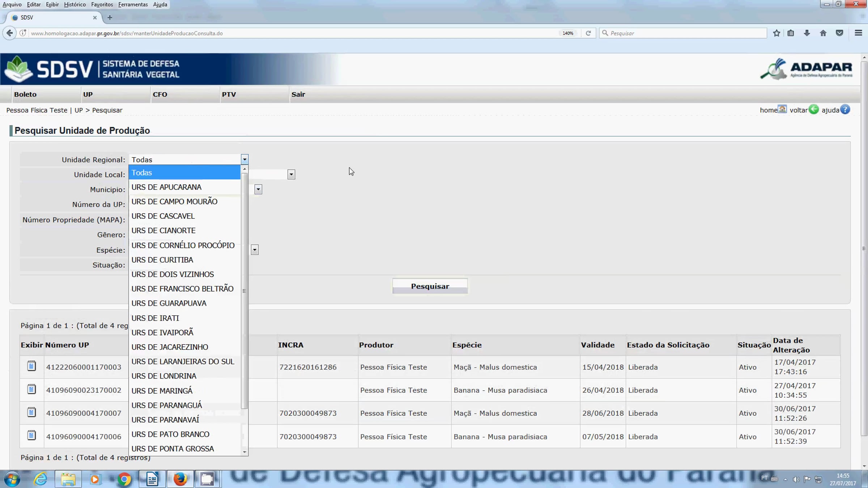The image size is (868, 488).
Task: Click the home link text
Action: [768, 110]
